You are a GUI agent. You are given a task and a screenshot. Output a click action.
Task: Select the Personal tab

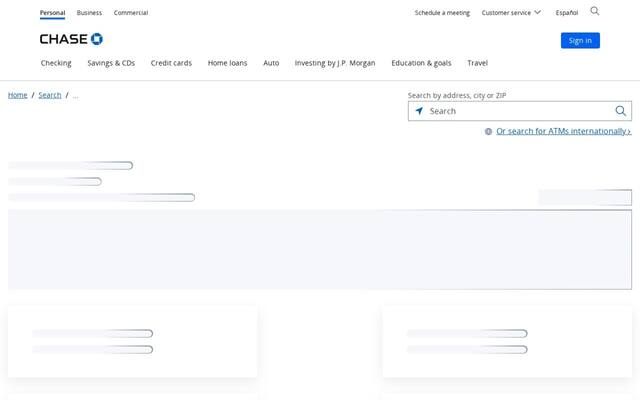click(x=52, y=13)
